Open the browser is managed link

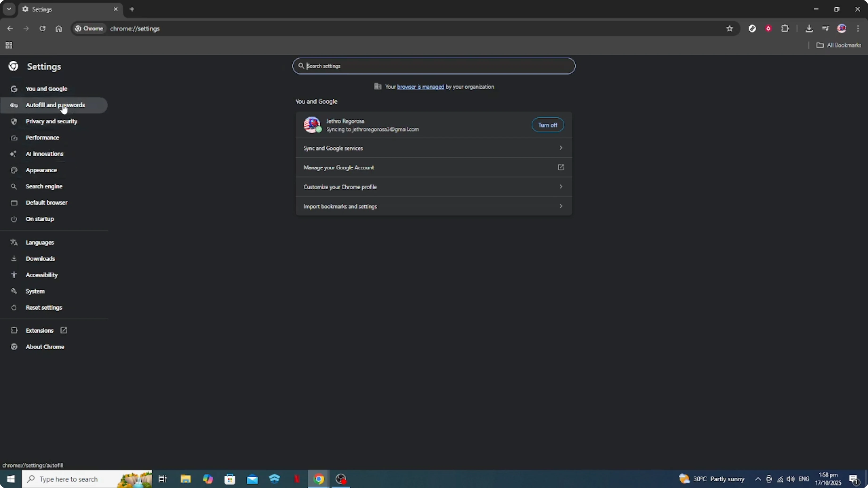coord(421,87)
